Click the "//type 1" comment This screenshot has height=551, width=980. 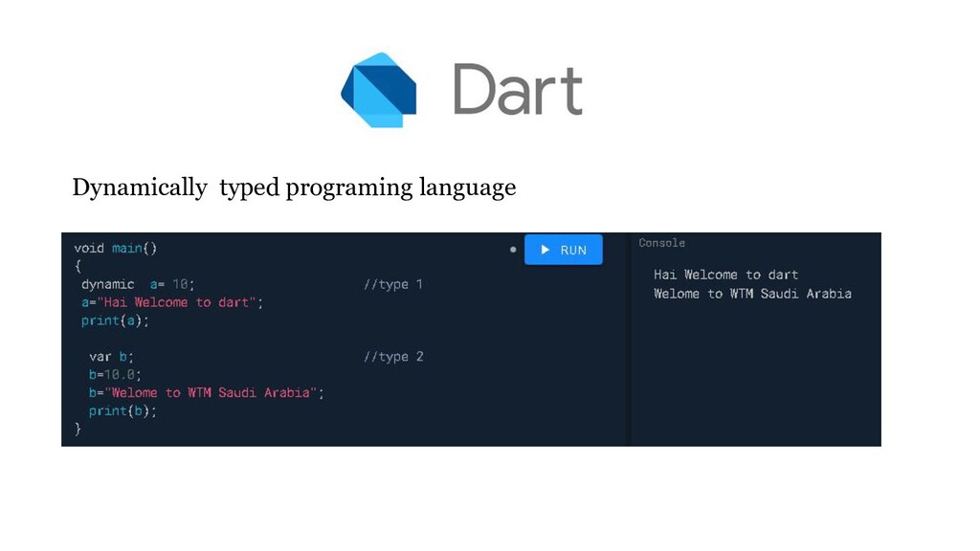(x=393, y=284)
